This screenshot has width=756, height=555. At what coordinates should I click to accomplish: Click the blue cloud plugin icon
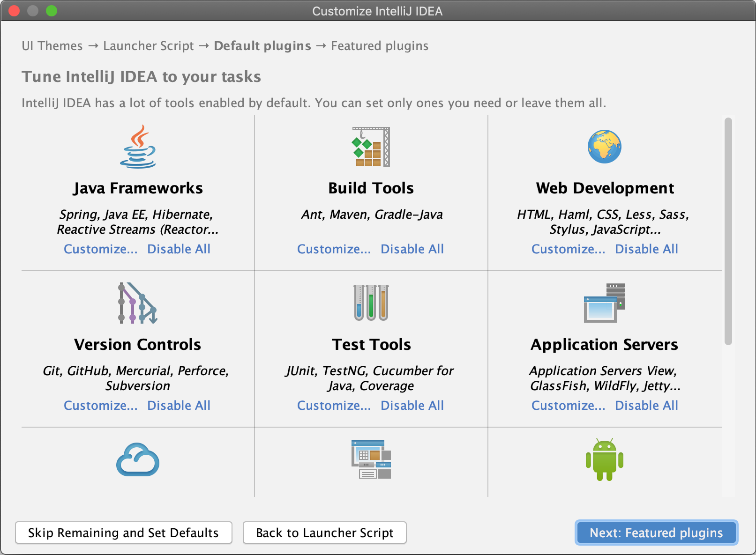click(137, 459)
